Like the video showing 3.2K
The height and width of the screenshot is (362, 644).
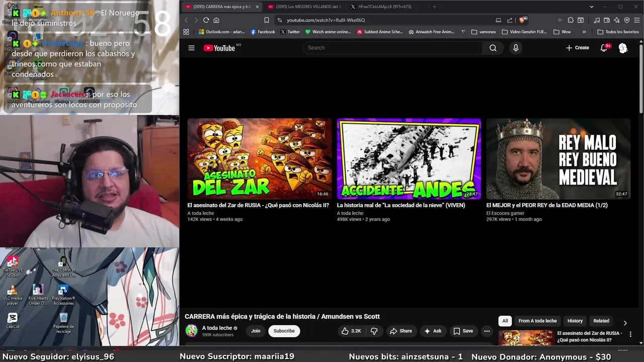(351, 331)
